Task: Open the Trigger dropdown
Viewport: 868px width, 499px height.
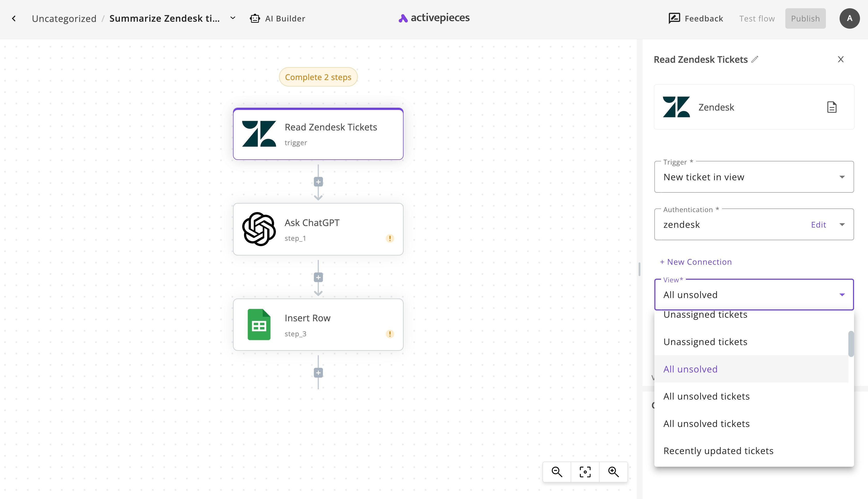Action: pyautogui.click(x=754, y=177)
